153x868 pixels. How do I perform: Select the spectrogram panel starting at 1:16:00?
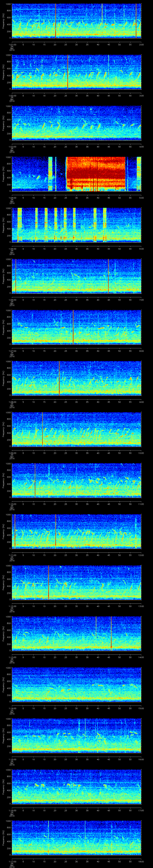tap(77, 787)
